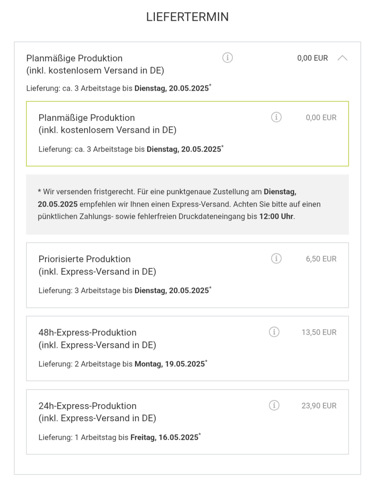Open info icon beside the Planmäßige Produktion header

[x=227, y=58]
